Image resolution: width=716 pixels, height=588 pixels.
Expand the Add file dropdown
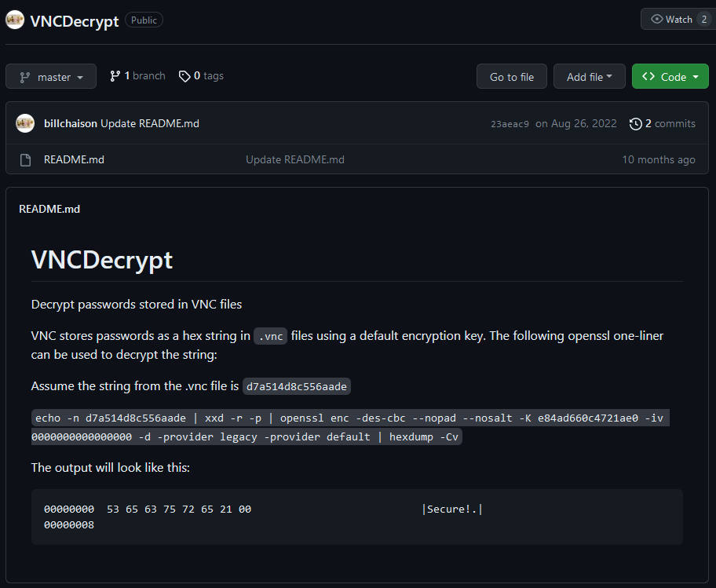[589, 77]
